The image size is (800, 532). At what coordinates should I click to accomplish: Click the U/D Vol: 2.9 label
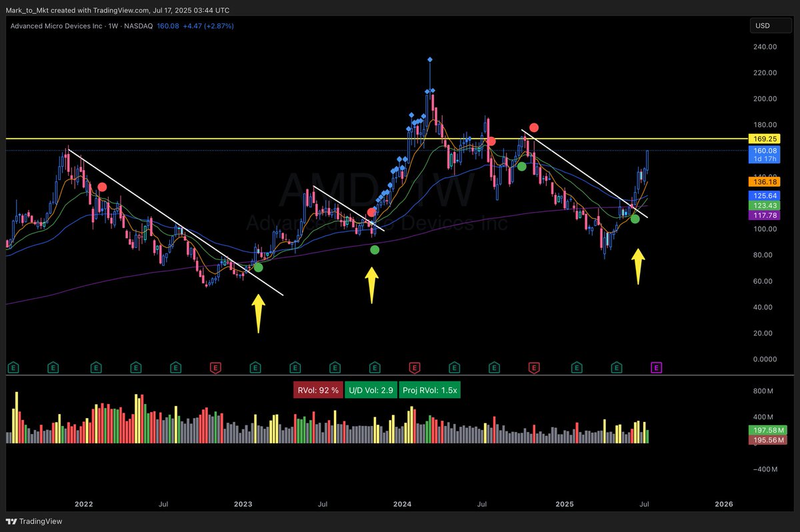click(x=369, y=390)
